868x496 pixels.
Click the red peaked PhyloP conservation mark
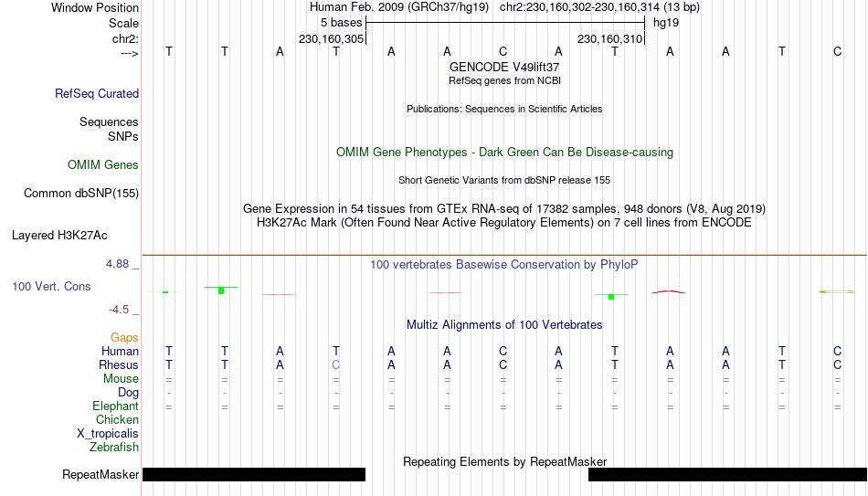point(669,291)
